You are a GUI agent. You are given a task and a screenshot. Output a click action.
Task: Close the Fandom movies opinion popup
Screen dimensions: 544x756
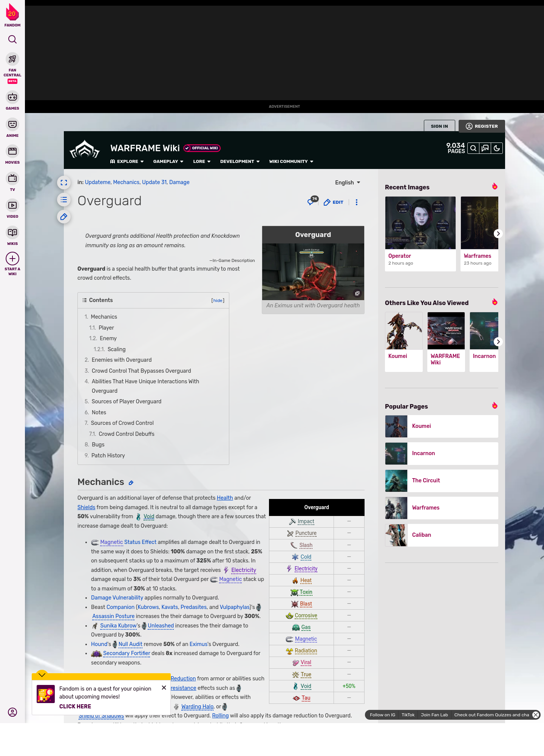click(164, 688)
